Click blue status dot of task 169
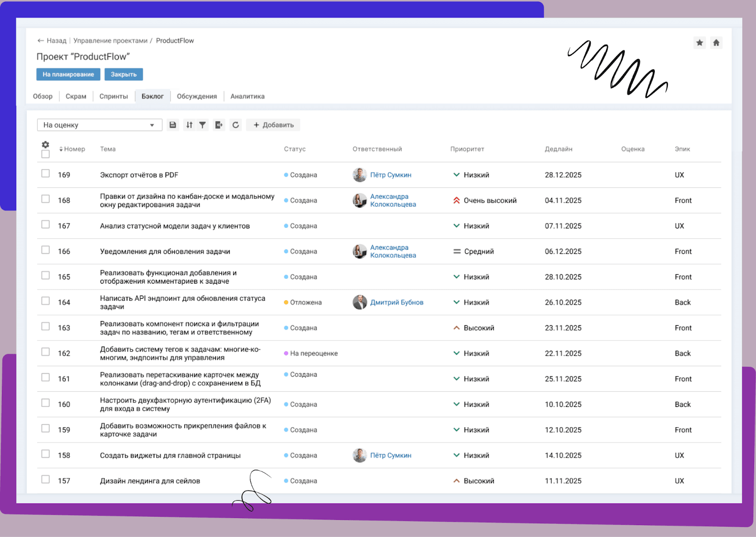 tap(286, 175)
